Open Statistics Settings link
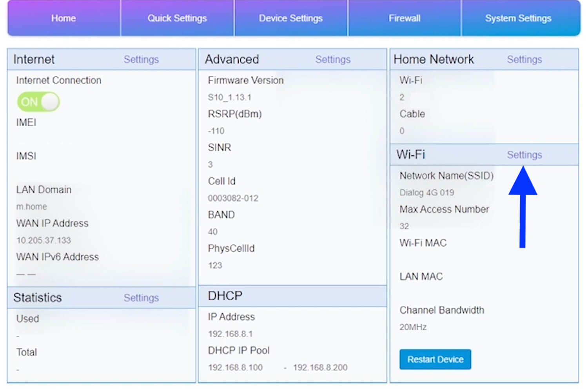Image resolution: width=588 pixels, height=392 pixels. click(x=141, y=298)
